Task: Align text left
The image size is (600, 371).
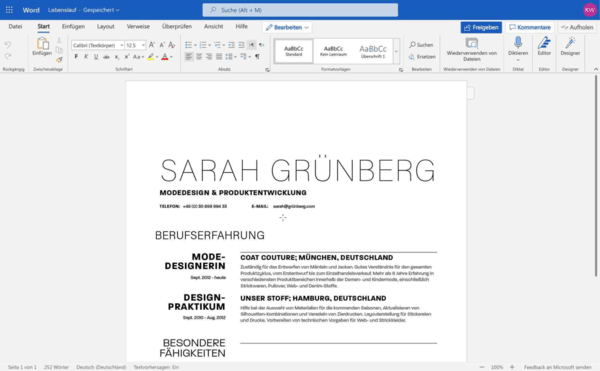Action: tap(189, 57)
